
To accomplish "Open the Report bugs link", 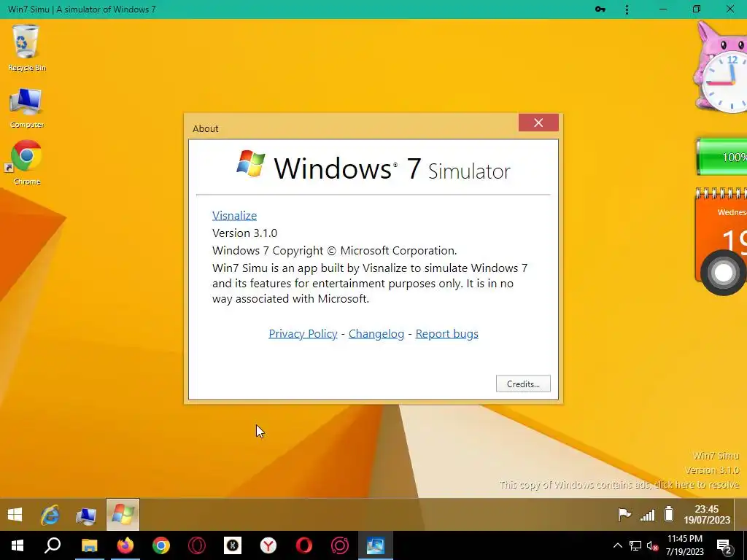I will (447, 334).
